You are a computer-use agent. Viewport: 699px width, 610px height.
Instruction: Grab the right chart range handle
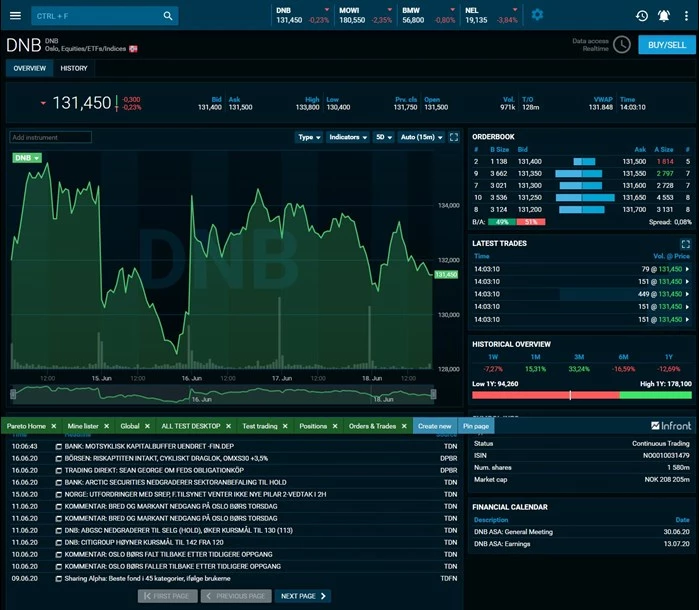click(x=433, y=394)
